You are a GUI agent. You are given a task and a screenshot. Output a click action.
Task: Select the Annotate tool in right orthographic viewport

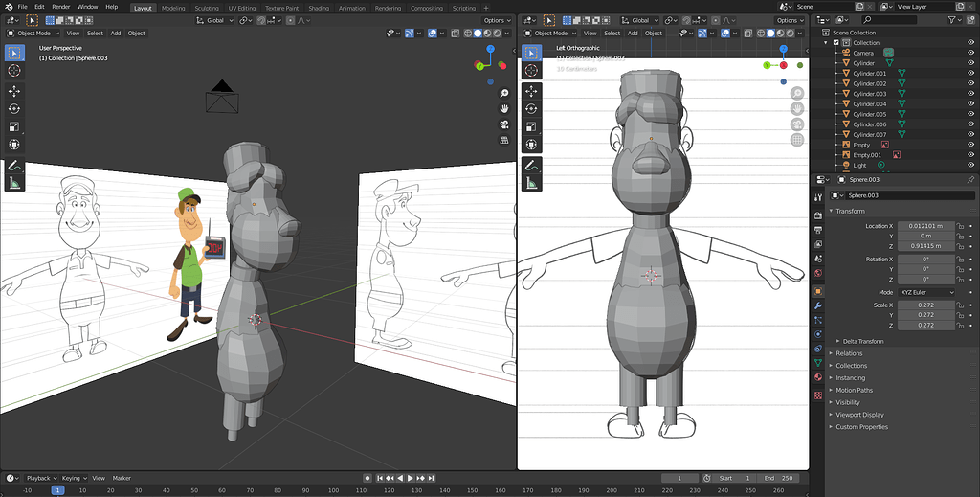click(x=531, y=166)
